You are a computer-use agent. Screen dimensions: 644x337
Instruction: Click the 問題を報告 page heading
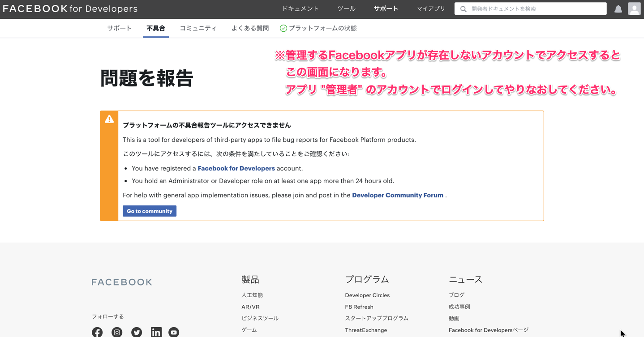[146, 78]
